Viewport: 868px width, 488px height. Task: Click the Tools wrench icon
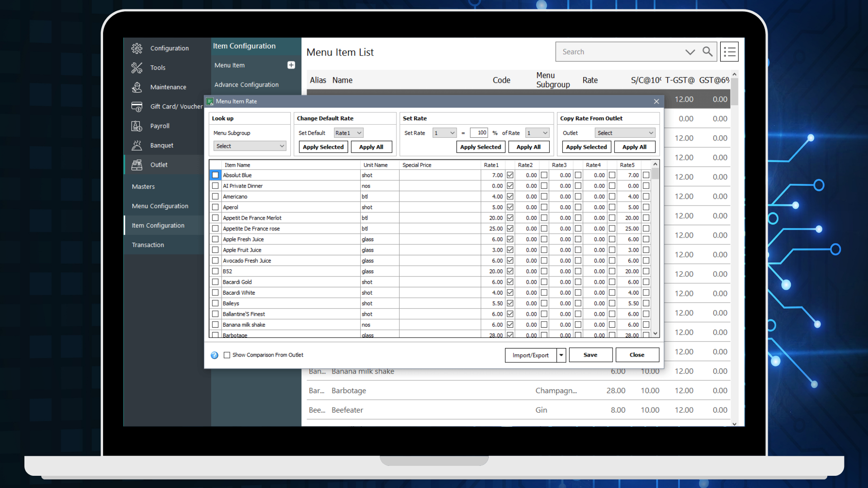[x=137, y=68]
